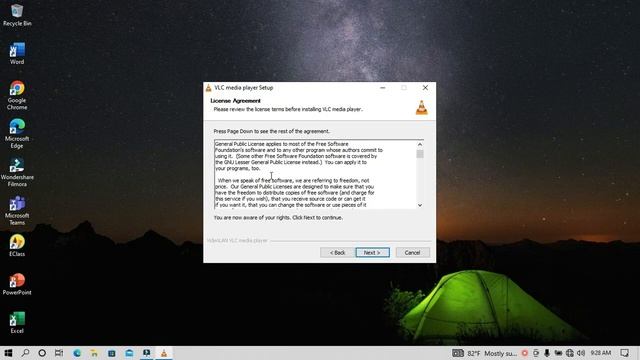The height and width of the screenshot is (360, 640).
Task: Select the Google Chrome desktop shortcut
Action: click(x=17, y=95)
